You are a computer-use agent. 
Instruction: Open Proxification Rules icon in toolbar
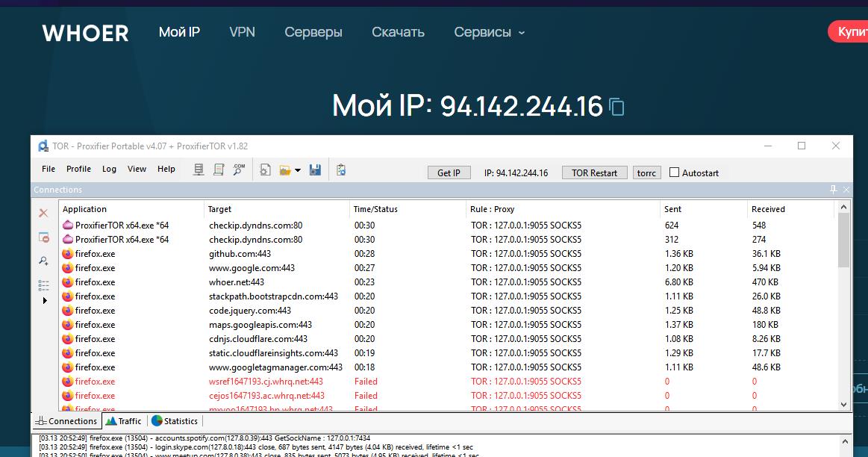point(219,170)
